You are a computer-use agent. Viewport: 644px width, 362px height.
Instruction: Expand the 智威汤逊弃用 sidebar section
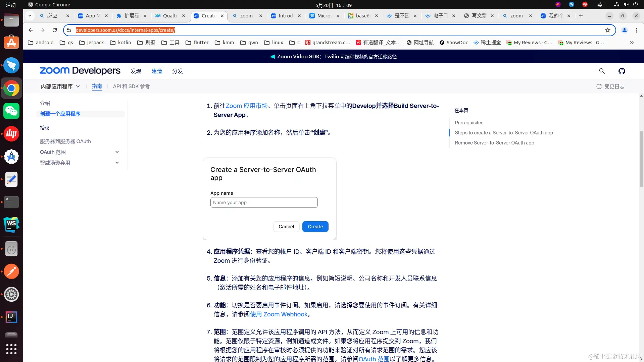[x=80, y=163]
